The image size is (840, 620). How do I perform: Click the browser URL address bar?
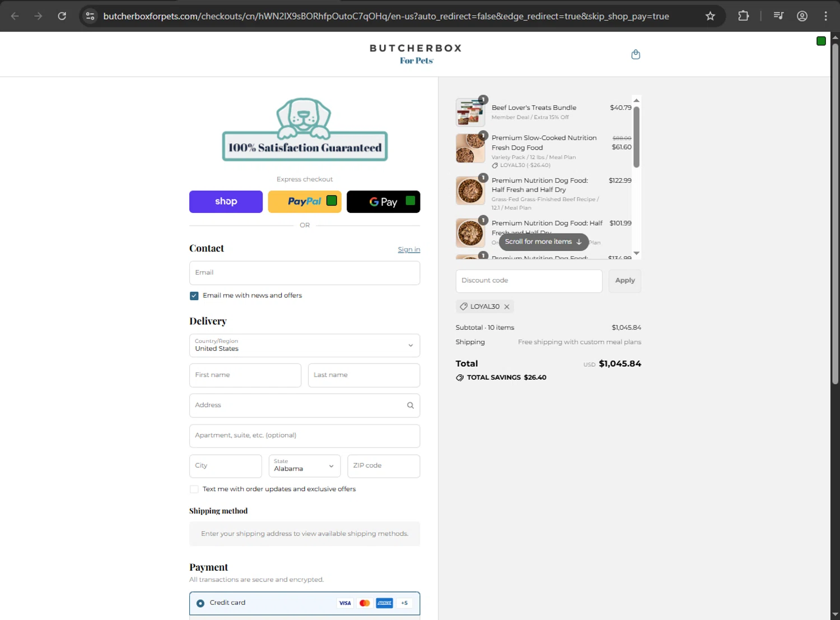coord(386,16)
